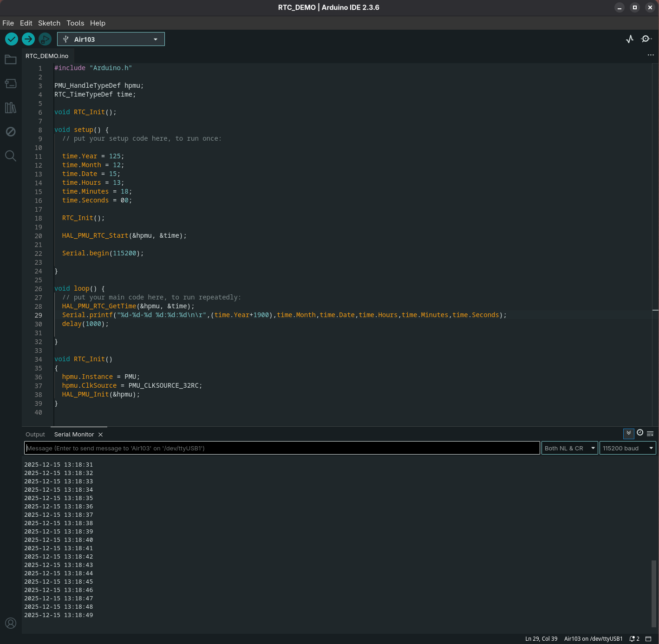The width and height of the screenshot is (659, 644).
Task: Switch to the Output tab
Action: (x=35, y=435)
